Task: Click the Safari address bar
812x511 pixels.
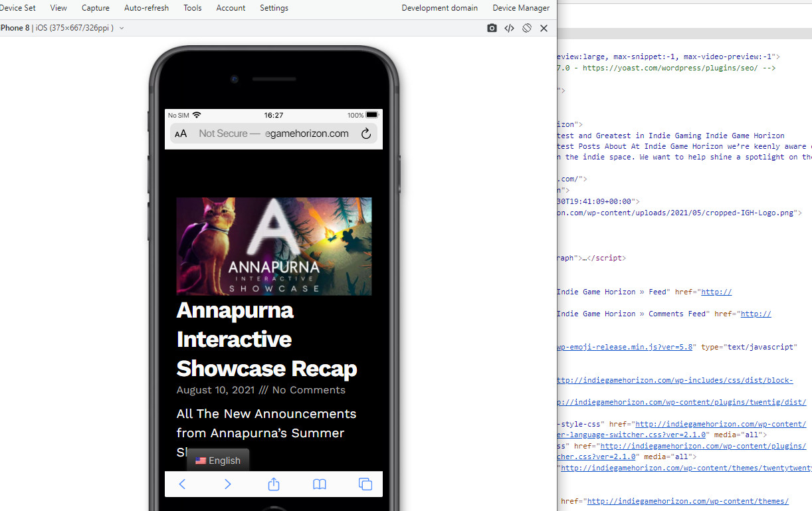Action: coord(274,134)
